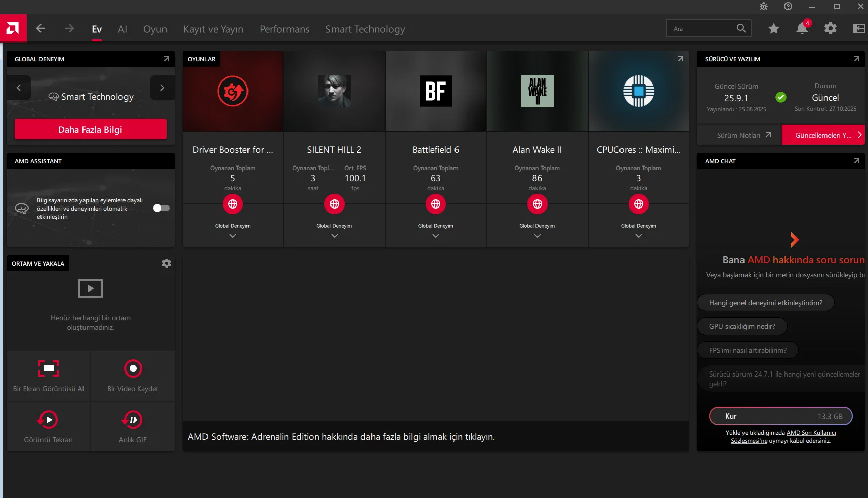Open the bug report icon
868x498 pixels.
(764, 6)
